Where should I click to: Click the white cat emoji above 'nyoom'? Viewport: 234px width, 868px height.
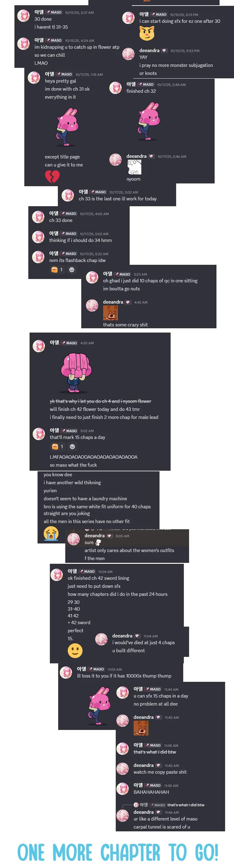pyautogui.click(x=134, y=167)
